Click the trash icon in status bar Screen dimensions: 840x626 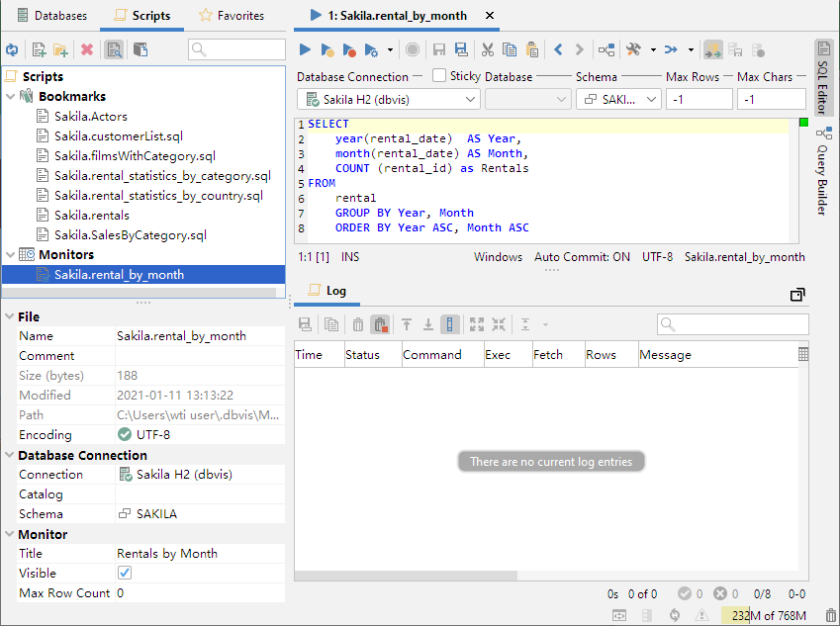coord(831,615)
